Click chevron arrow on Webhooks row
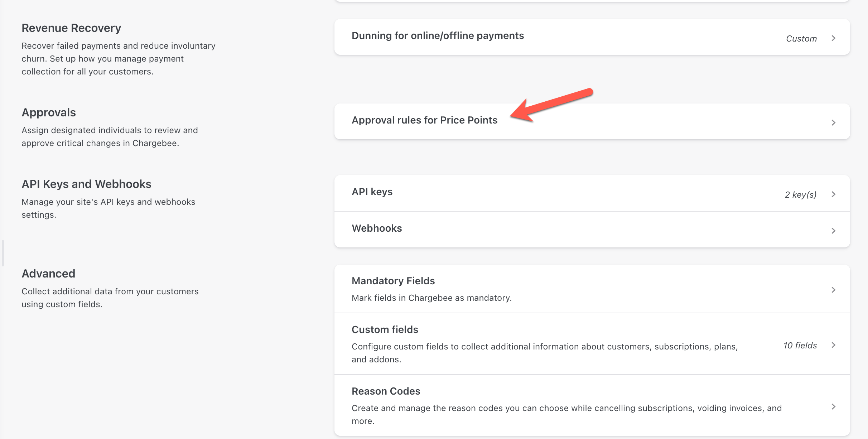Image resolution: width=868 pixels, height=439 pixels. [833, 231]
